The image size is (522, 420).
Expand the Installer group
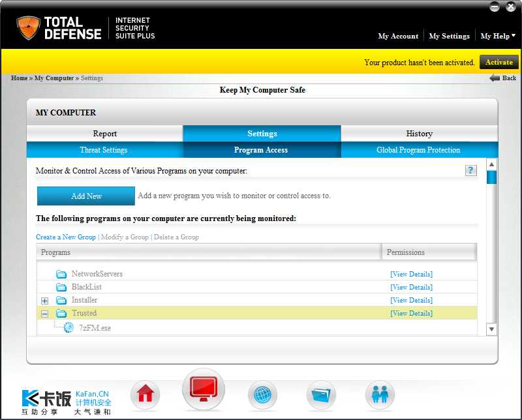click(44, 301)
